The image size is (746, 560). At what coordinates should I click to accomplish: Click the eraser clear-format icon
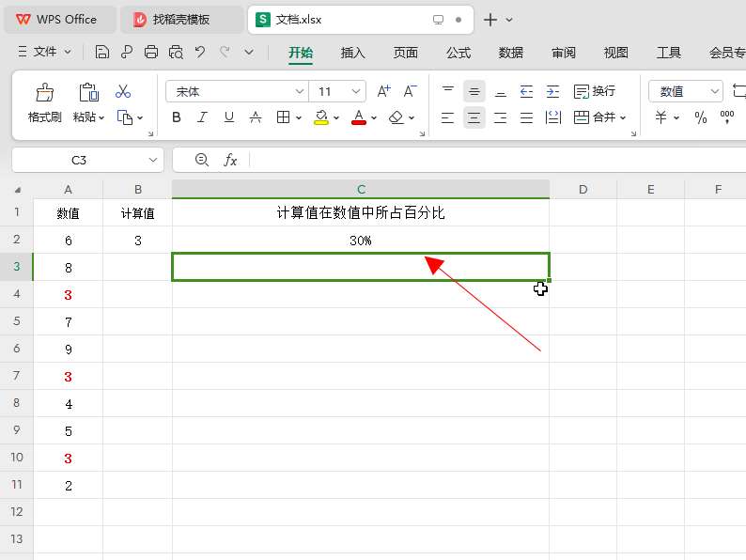tap(396, 117)
